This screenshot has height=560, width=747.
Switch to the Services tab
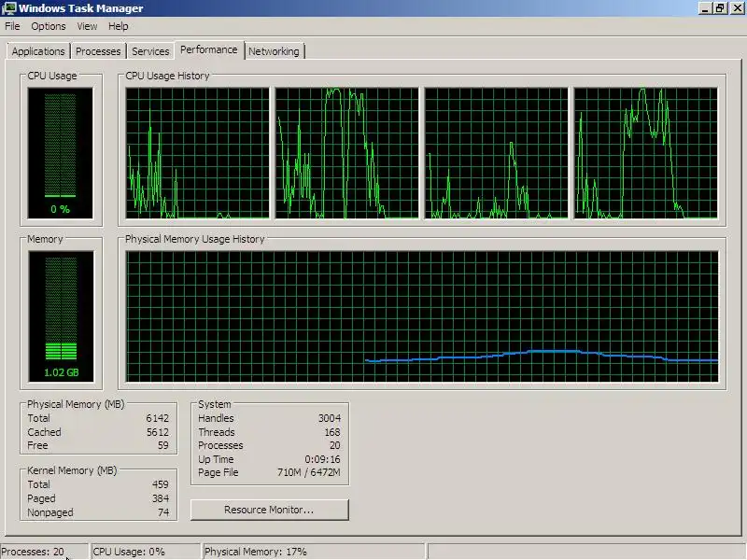pos(150,51)
